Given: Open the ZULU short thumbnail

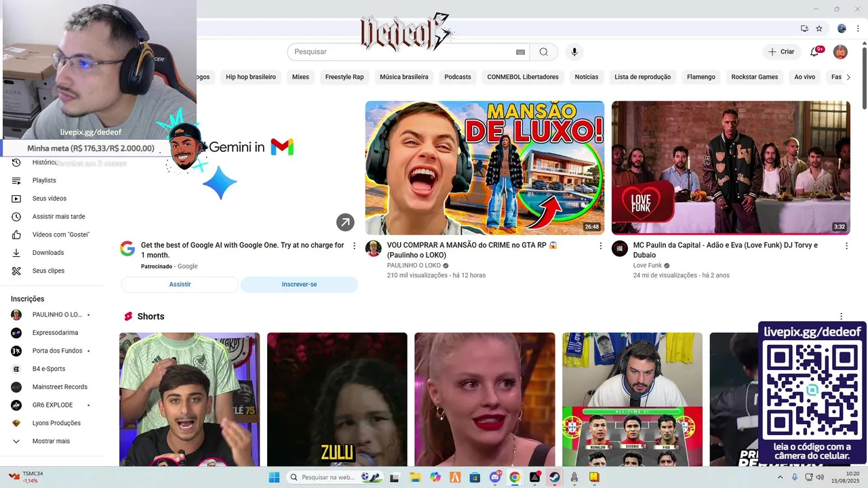Looking at the screenshot, I should (x=337, y=399).
